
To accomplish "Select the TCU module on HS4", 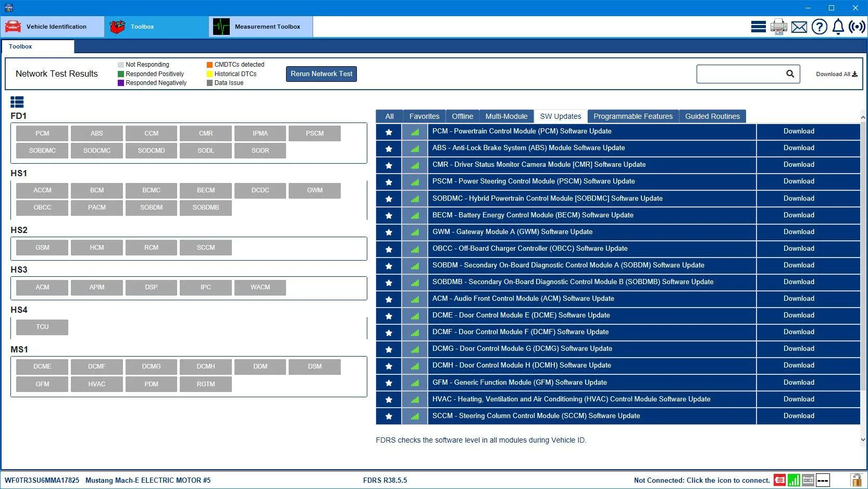I will (x=42, y=327).
